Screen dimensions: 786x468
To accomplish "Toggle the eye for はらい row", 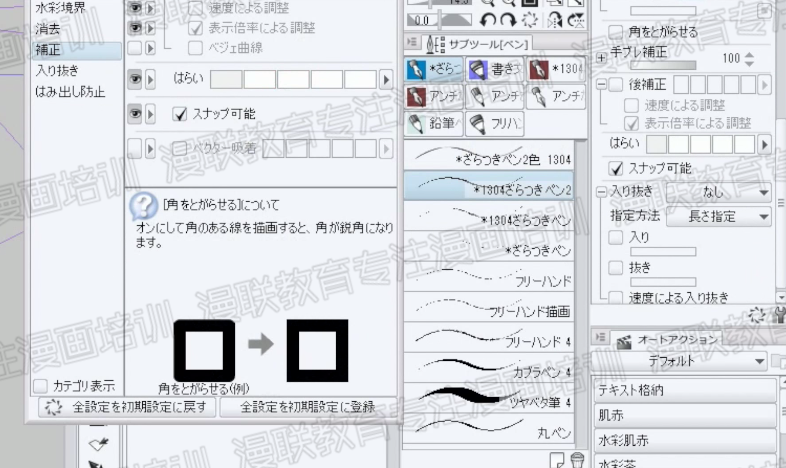I will pos(135,79).
